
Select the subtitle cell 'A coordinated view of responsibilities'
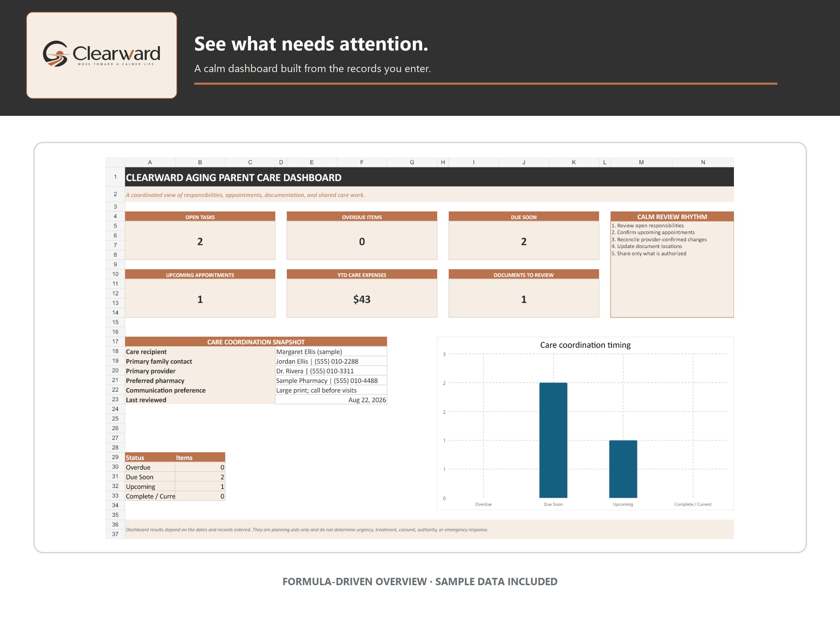(429, 195)
